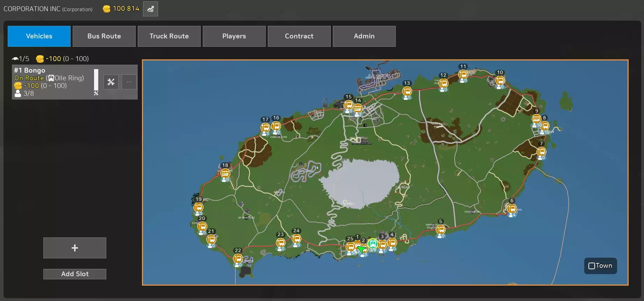The image size is (644, 301).
Task: Switch to the Bus Route tab
Action: [x=104, y=36]
